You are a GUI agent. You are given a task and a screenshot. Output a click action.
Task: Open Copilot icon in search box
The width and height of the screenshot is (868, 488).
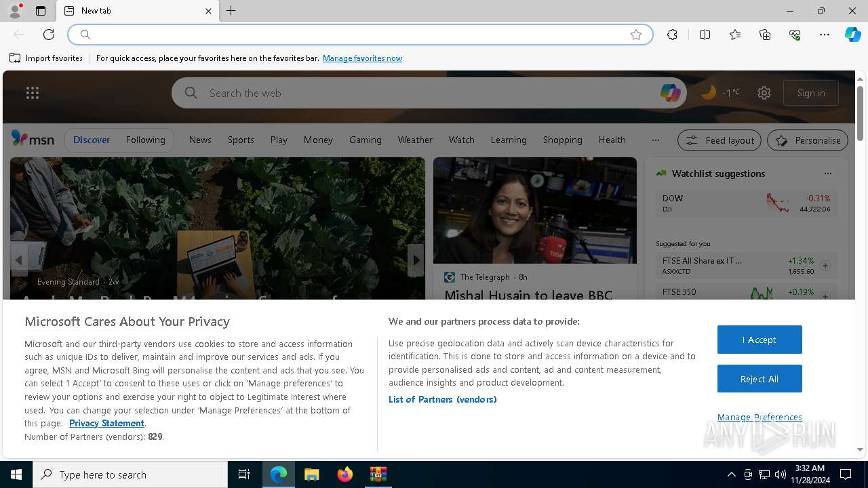[670, 93]
